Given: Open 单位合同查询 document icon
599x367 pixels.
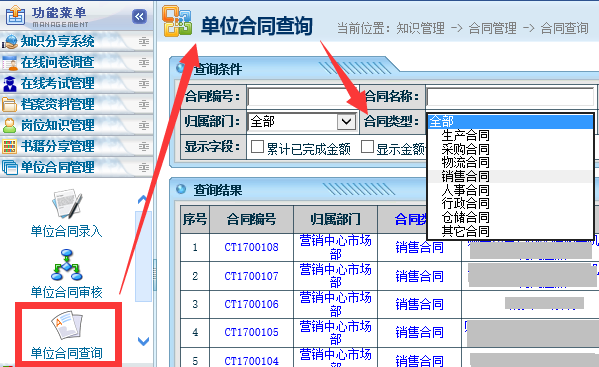Looking at the screenshot, I should coord(67,325).
